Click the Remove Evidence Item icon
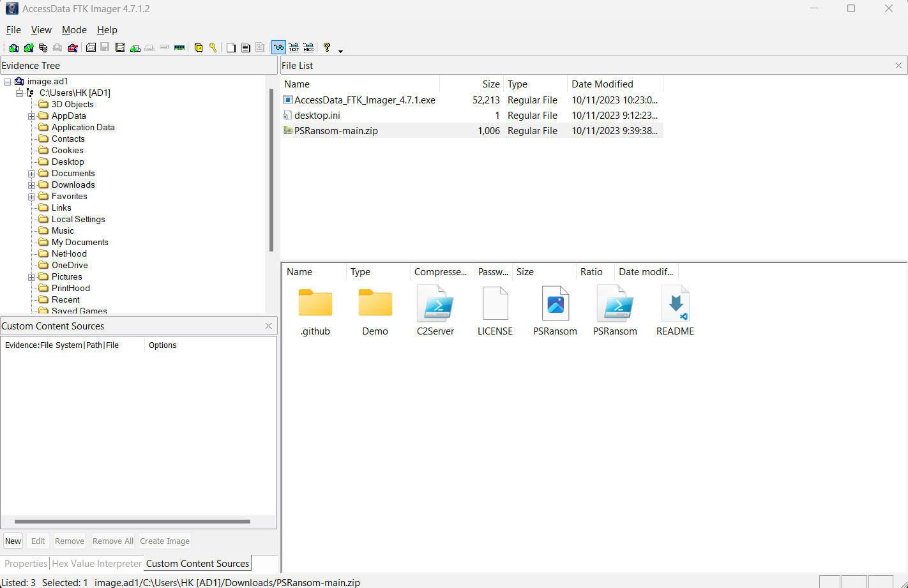The image size is (908, 588). (57, 48)
